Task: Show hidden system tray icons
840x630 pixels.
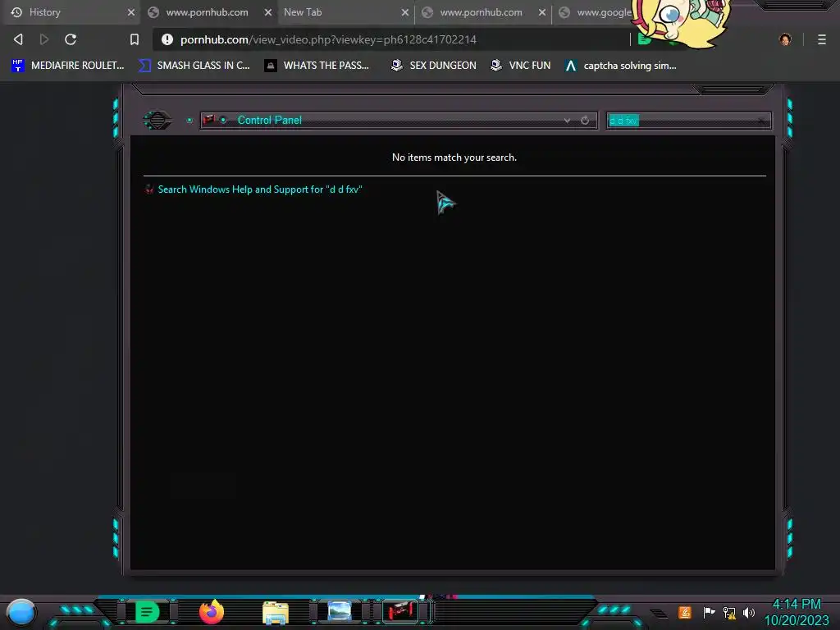Action: 659,614
